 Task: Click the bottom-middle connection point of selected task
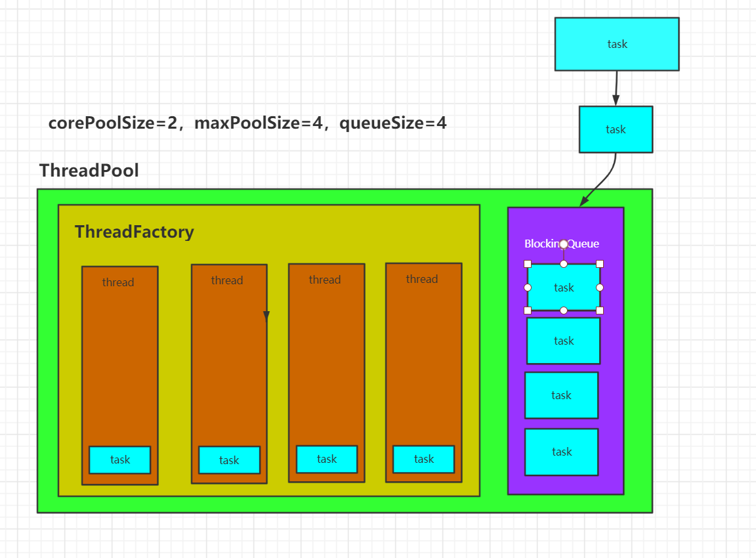(x=564, y=311)
